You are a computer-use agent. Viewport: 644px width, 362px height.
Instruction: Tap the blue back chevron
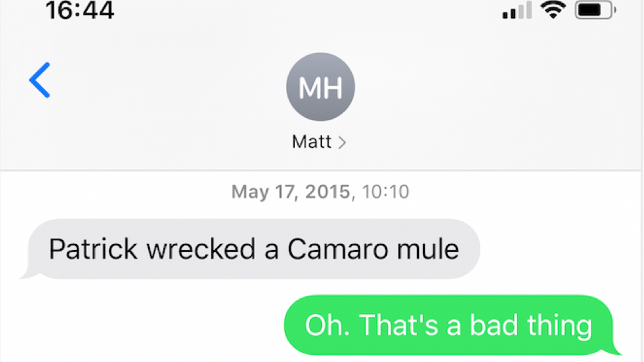pos(39,80)
